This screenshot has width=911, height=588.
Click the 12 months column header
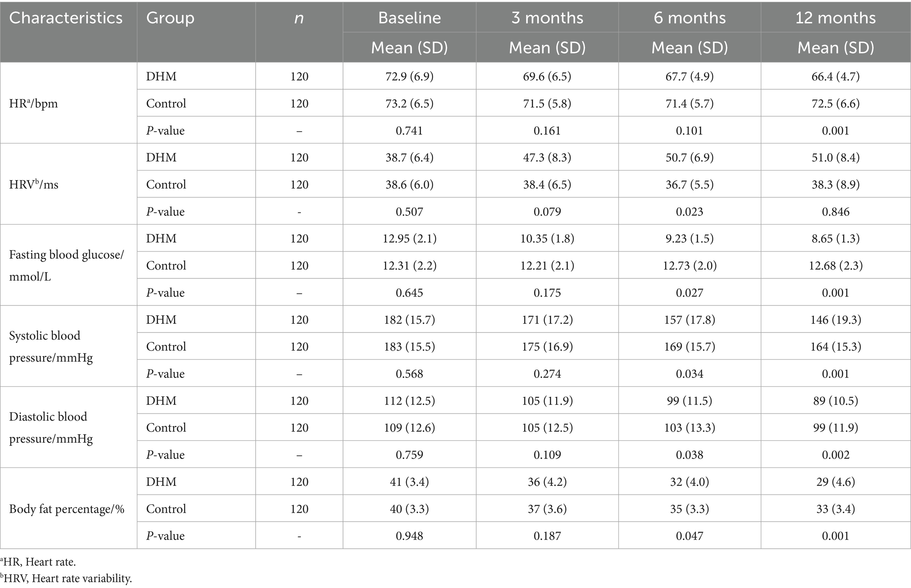click(x=835, y=18)
